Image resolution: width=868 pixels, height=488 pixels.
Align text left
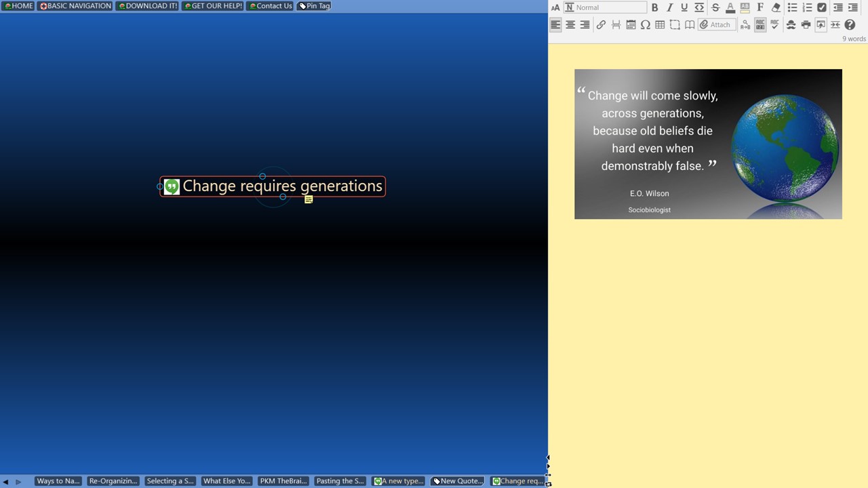[555, 25]
